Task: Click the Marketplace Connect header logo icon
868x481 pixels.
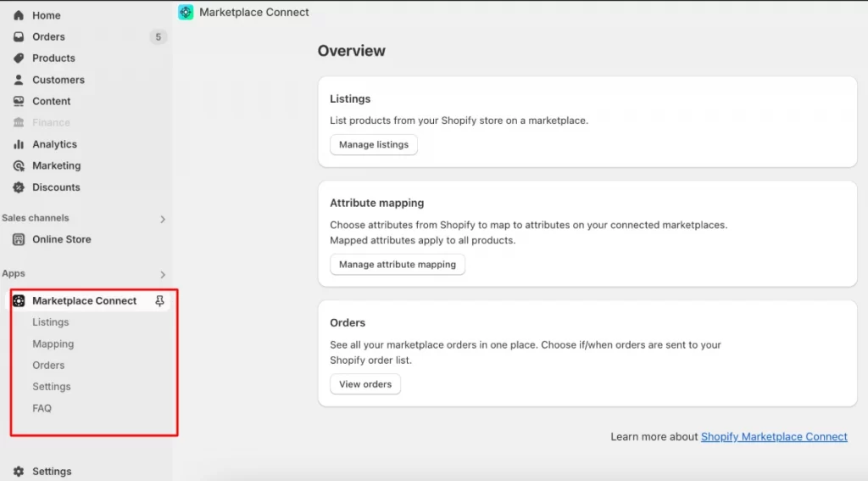Action: (186, 12)
